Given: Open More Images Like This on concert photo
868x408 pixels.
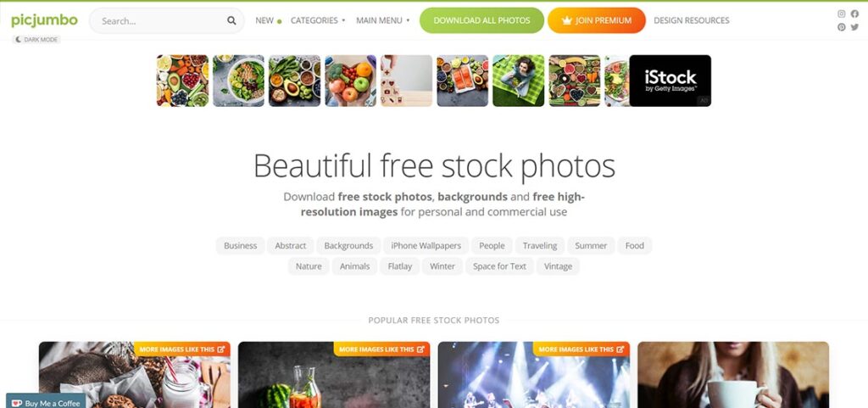Looking at the screenshot, I should pos(581,349).
